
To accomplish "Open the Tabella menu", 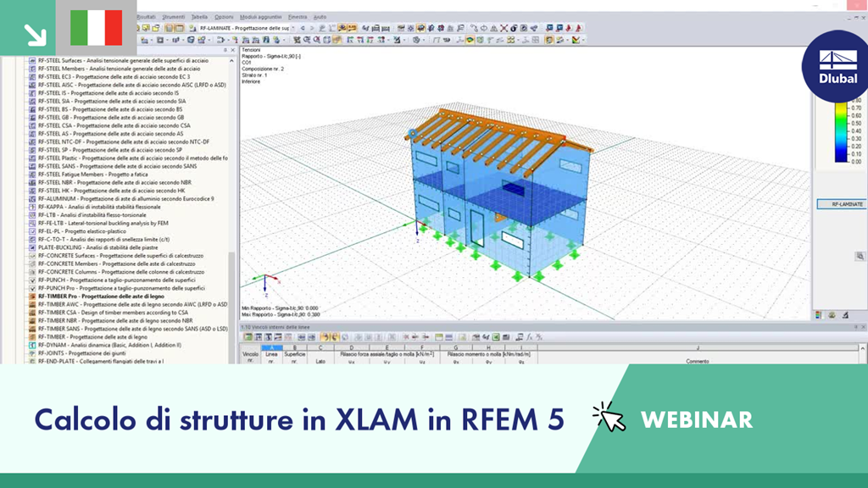I will [x=199, y=17].
